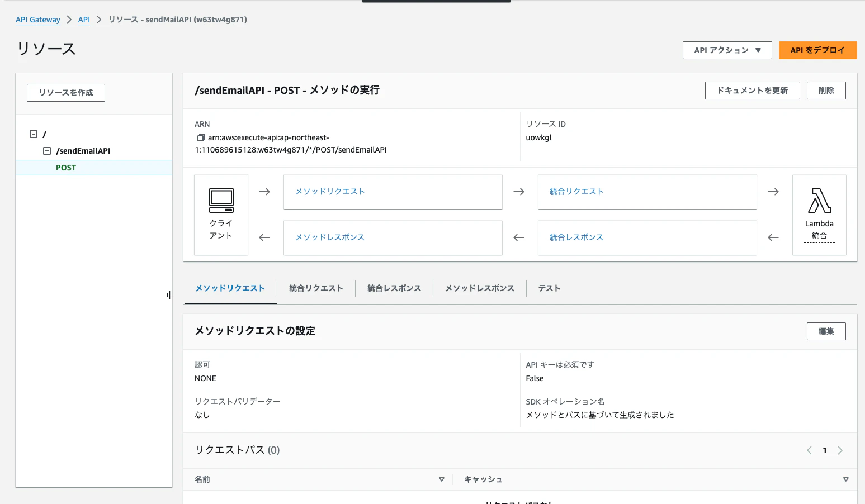This screenshot has width=865, height=504.
Task: Click the 編集 button for method request settings
Action: click(826, 331)
